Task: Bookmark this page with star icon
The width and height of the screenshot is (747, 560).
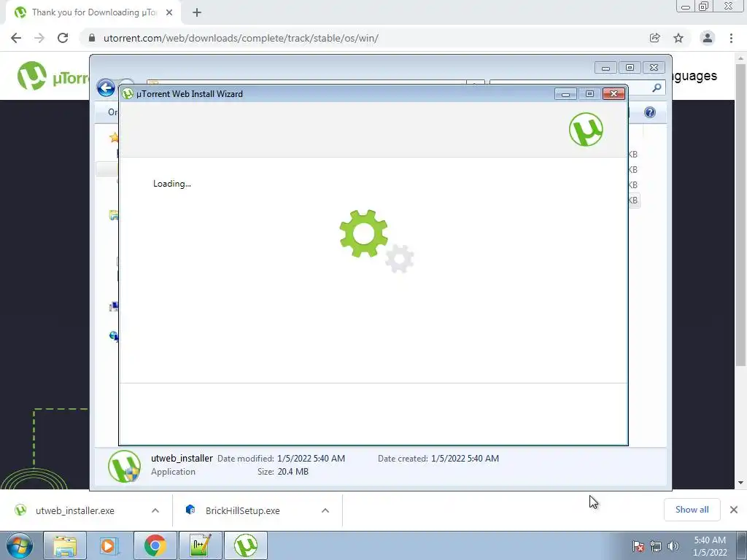Action: (x=678, y=38)
